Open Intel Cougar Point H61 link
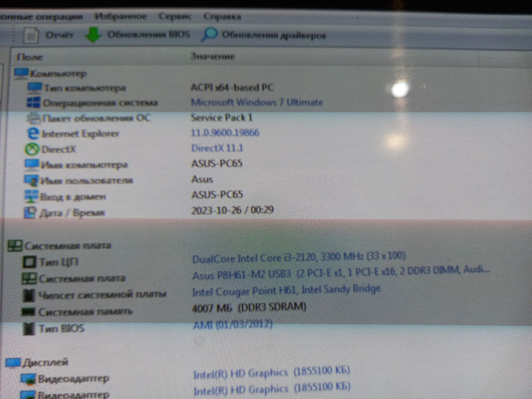The width and height of the screenshot is (532, 399). pyautogui.click(x=286, y=290)
